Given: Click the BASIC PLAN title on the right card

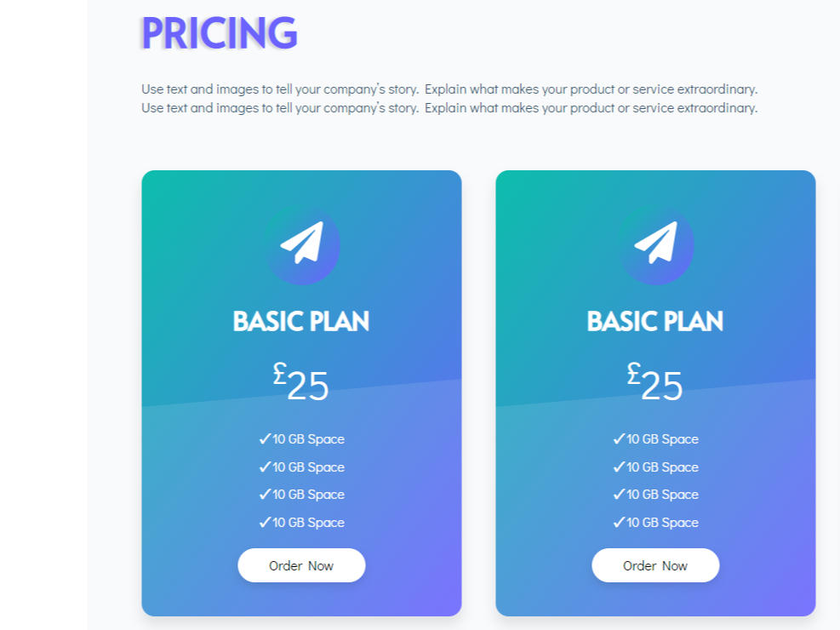Looking at the screenshot, I should pos(655,321).
